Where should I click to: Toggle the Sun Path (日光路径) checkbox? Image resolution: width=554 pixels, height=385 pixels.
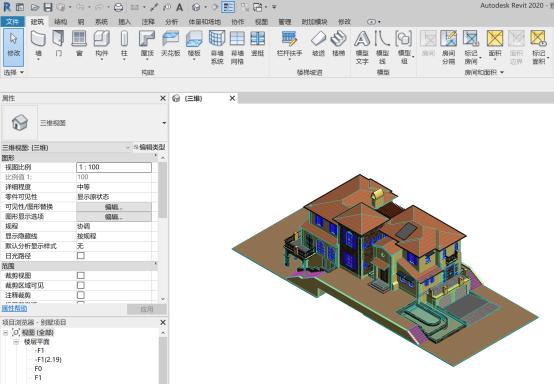81,255
